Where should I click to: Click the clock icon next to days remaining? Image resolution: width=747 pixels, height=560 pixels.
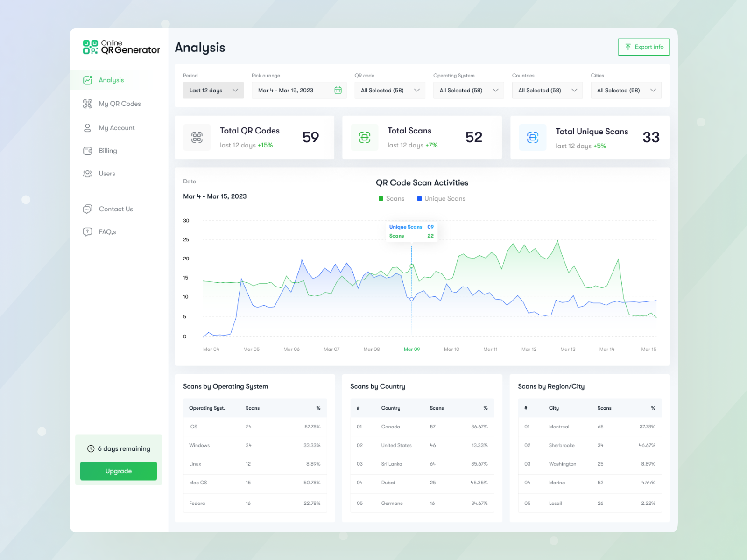90,448
